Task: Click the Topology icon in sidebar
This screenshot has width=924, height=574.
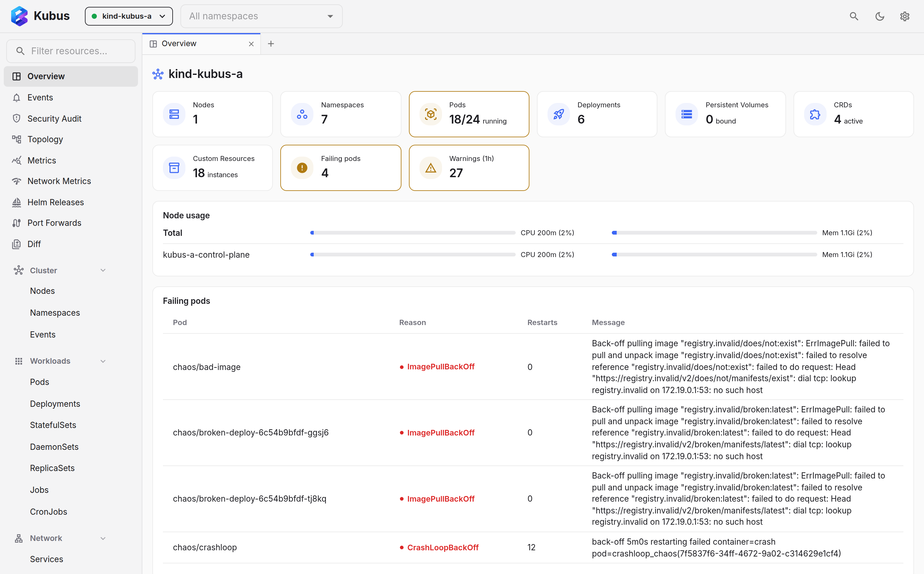Action: [16, 139]
